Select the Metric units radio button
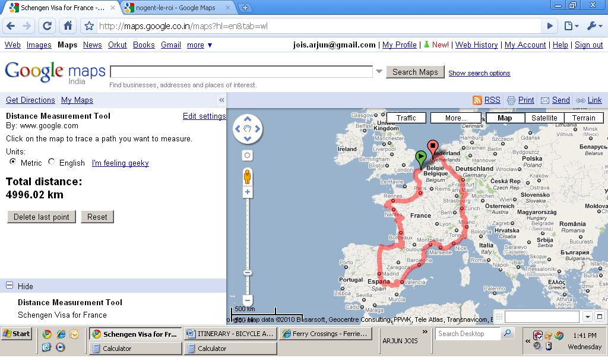Viewport: 608px width, 364px height. [x=13, y=162]
